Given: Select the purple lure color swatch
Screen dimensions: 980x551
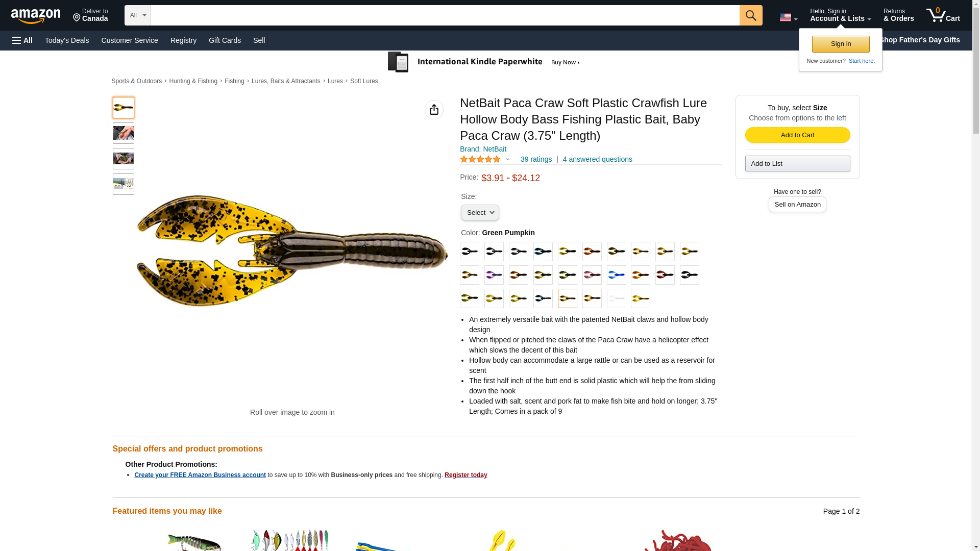Looking at the screenshot, I should click(494, 275).
